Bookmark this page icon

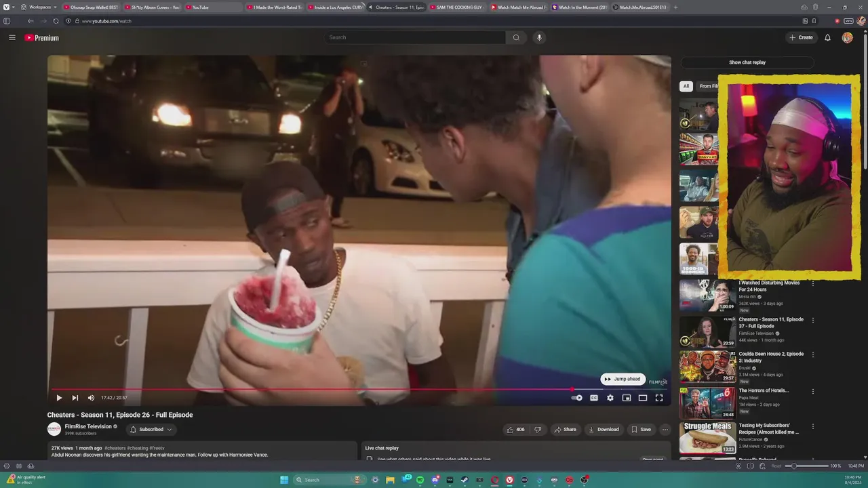814,21
